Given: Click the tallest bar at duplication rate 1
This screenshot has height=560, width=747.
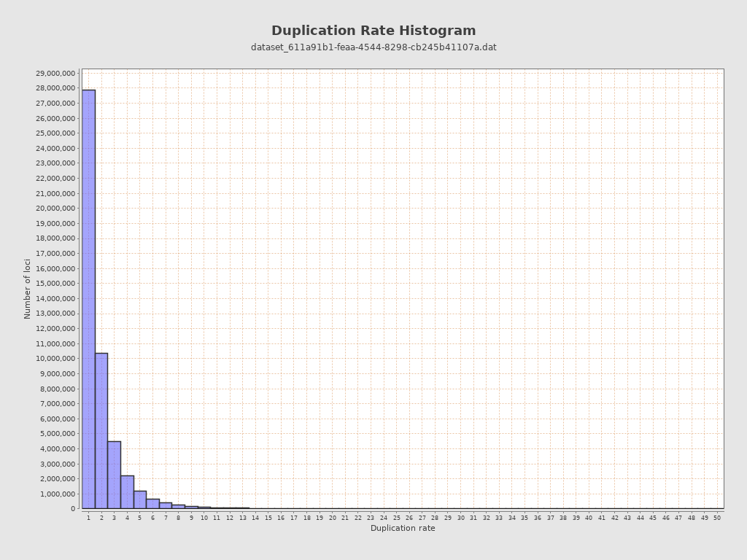Looking at the screenshot, I should point(88,299).
